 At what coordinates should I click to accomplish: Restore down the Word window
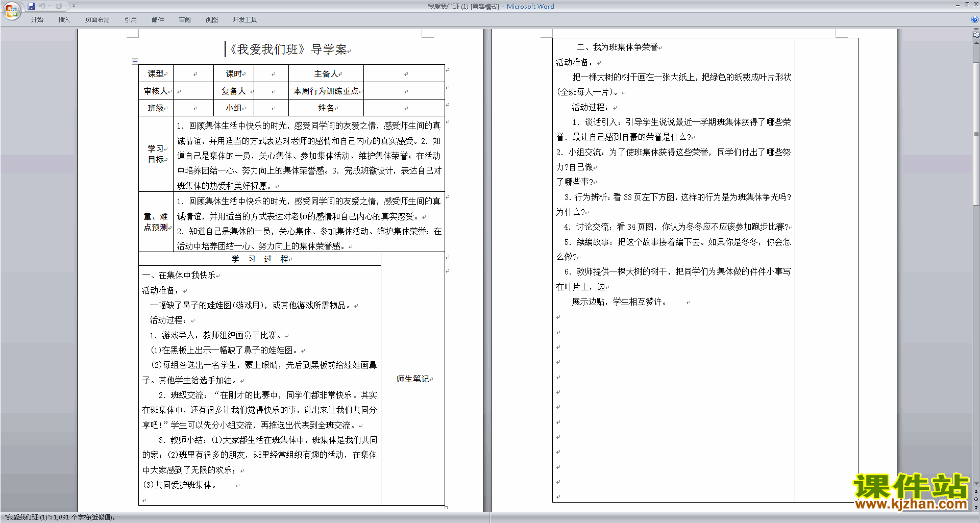(x=967, y=4)
